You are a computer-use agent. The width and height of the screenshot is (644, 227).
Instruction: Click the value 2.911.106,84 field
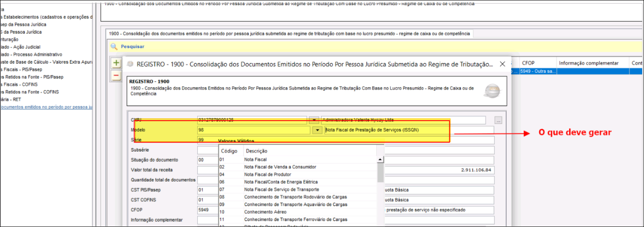(439, 170)
